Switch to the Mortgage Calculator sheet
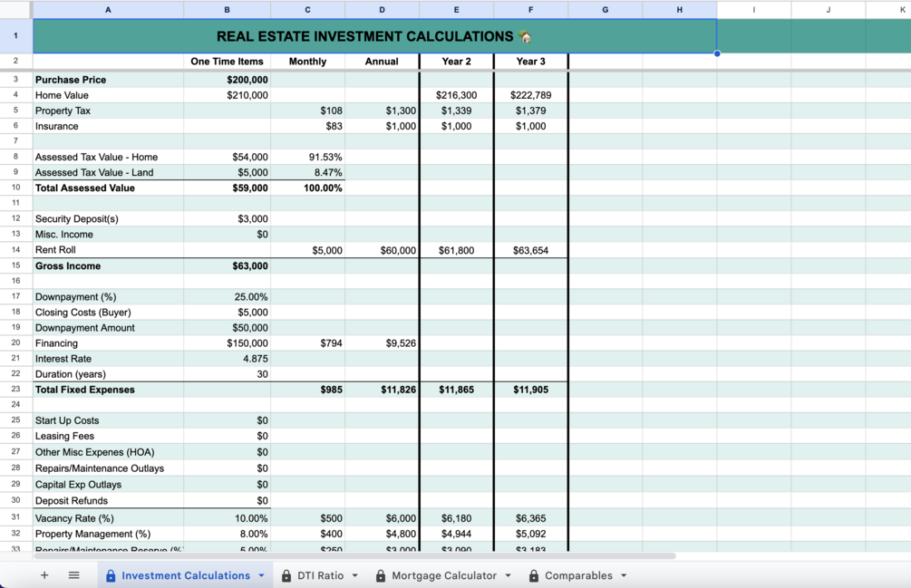Image resolution: width=911 pixels, height=588 pixels. coord(444,576)
